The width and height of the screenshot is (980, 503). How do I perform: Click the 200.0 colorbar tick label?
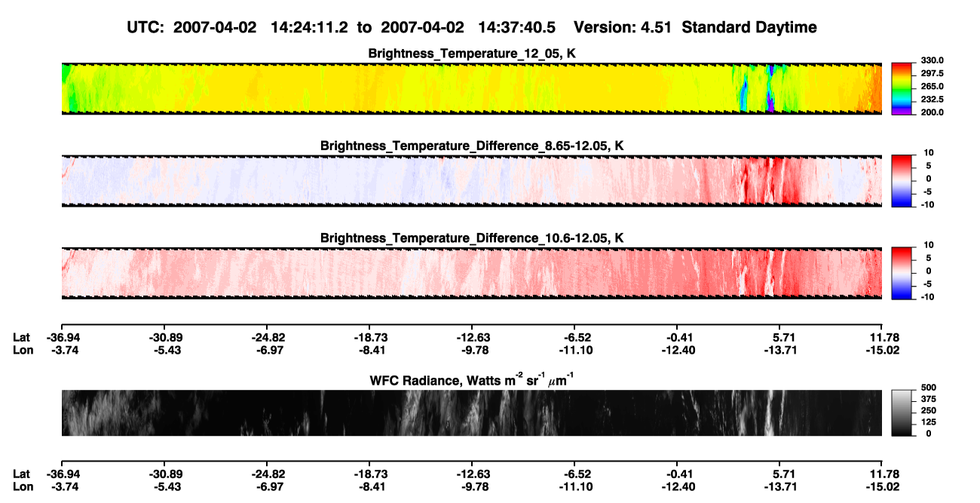932,112
